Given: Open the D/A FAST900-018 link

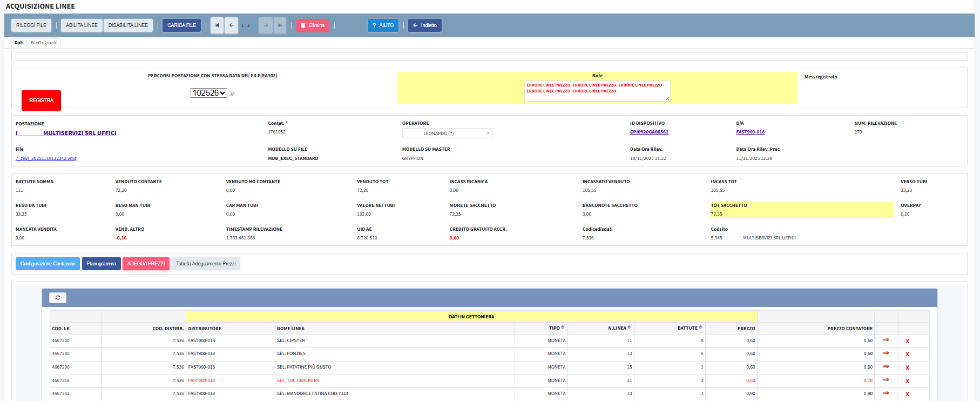Looking at the screenshot, I should [750, 132].
